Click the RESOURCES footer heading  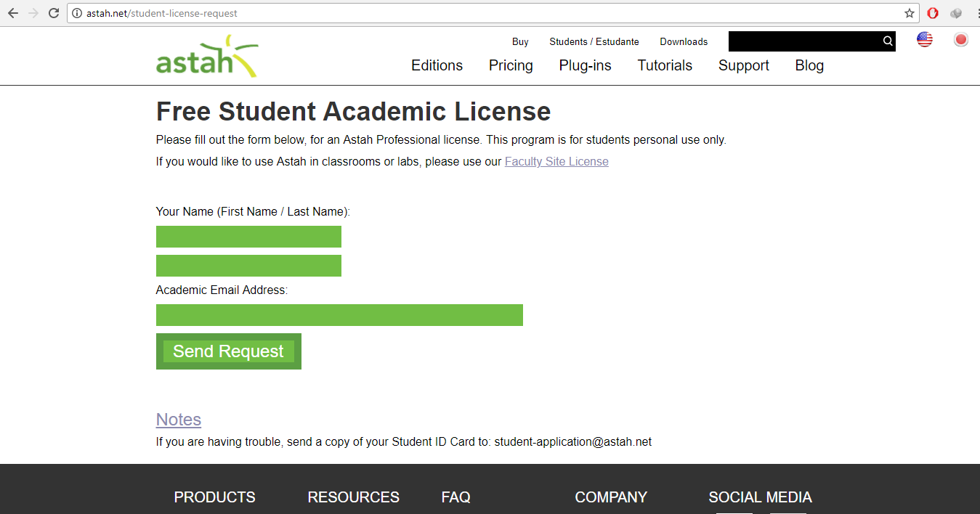click(353, 497)
